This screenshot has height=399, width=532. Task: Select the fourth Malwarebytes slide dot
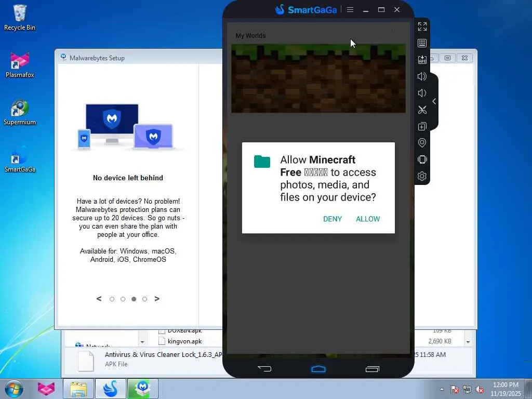144,299
